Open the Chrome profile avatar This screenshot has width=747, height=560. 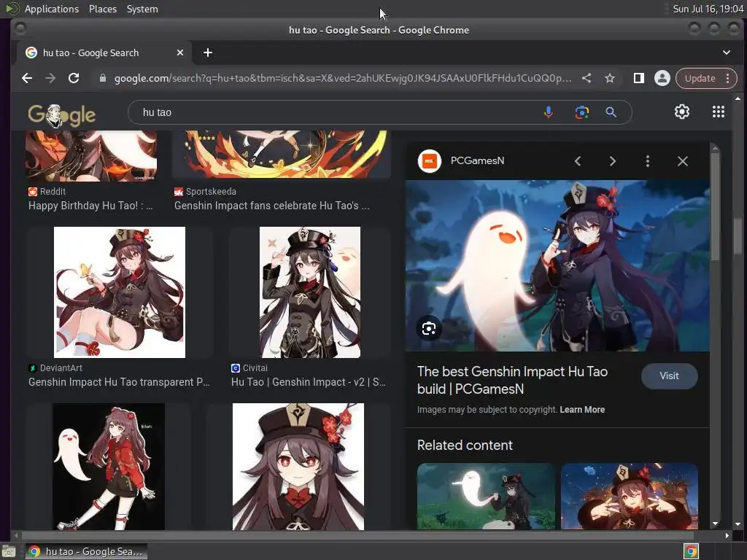point(662,78)
